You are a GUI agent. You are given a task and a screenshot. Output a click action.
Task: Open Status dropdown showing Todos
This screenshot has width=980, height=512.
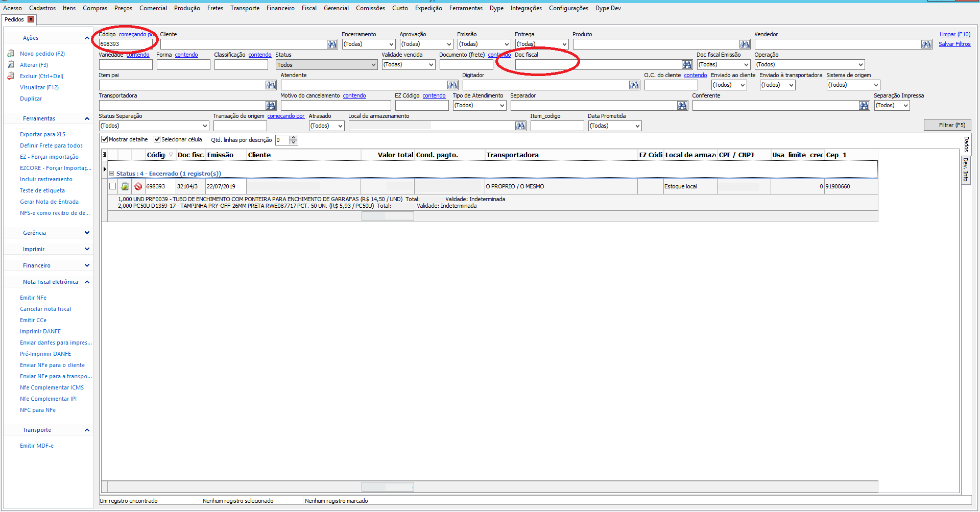pos(327,65)
